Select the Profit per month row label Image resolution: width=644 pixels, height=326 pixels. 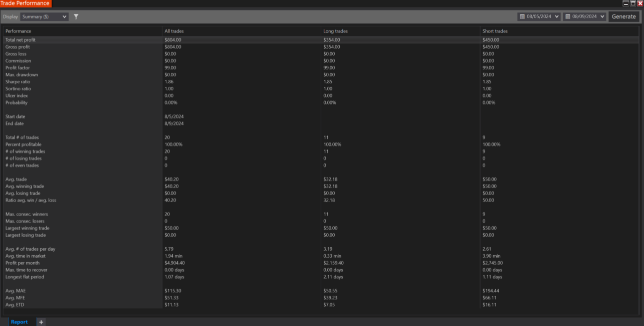(x=23, y=263)
